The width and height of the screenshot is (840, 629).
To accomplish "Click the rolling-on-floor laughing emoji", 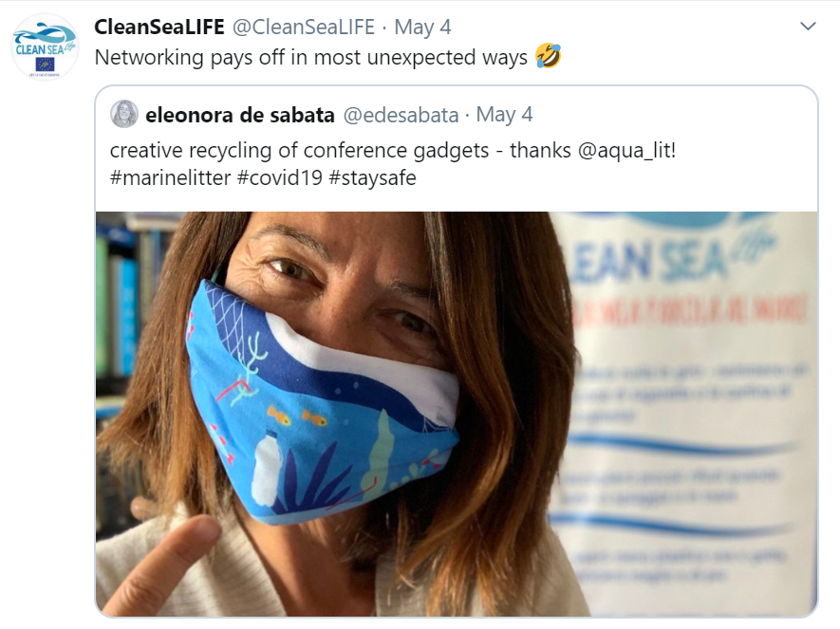I will click(548, 57).
